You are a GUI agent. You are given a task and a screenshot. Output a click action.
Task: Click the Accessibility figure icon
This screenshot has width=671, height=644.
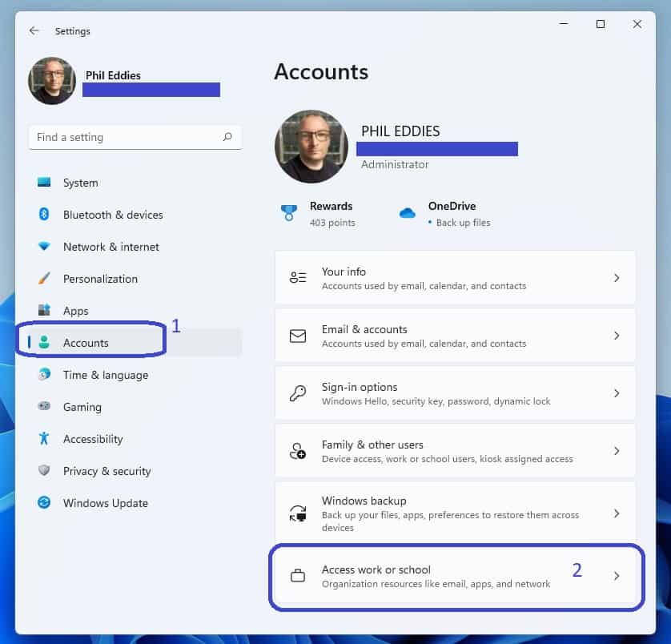[x=44, y=438]
